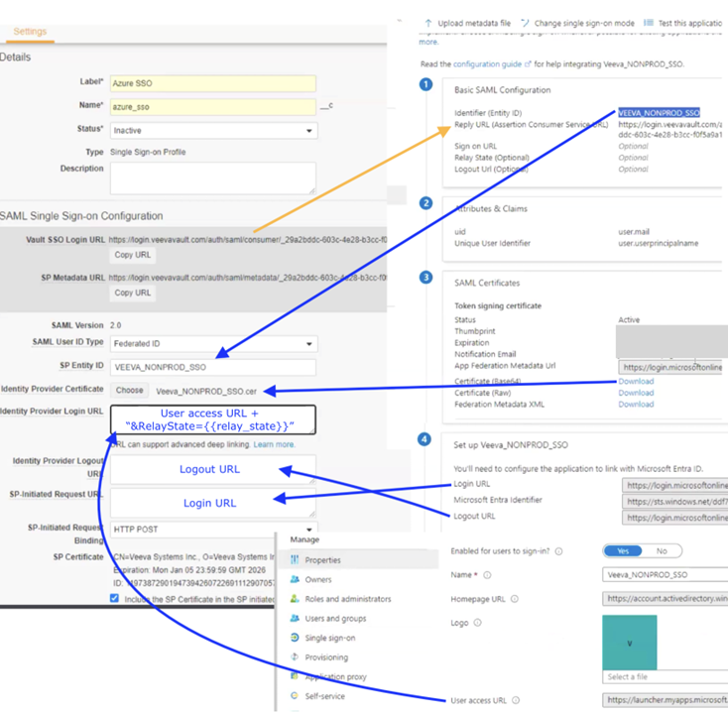
Task: Set Enabled for users to sign-in to Yes
Action: (623, 551)
